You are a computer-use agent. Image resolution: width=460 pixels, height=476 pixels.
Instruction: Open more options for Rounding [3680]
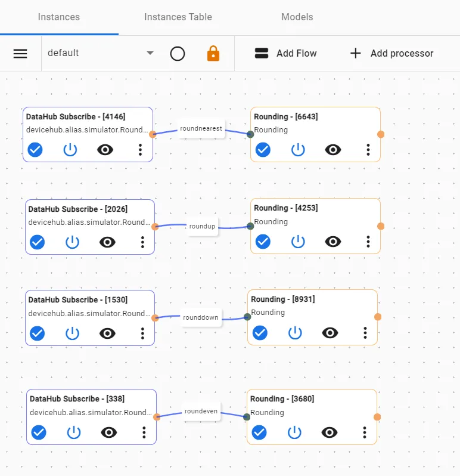coord(365,432)
